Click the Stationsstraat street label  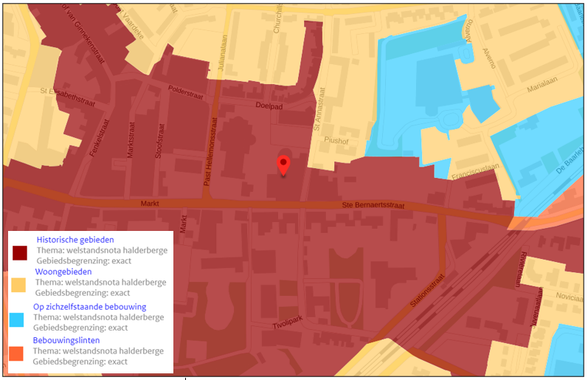coord(427,291)
